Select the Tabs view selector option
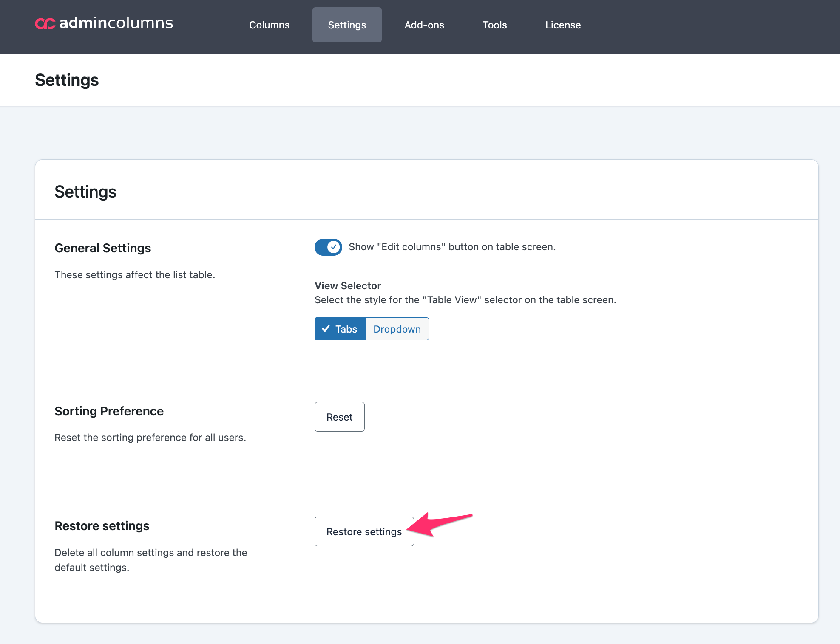 click(x=340, y=329)
